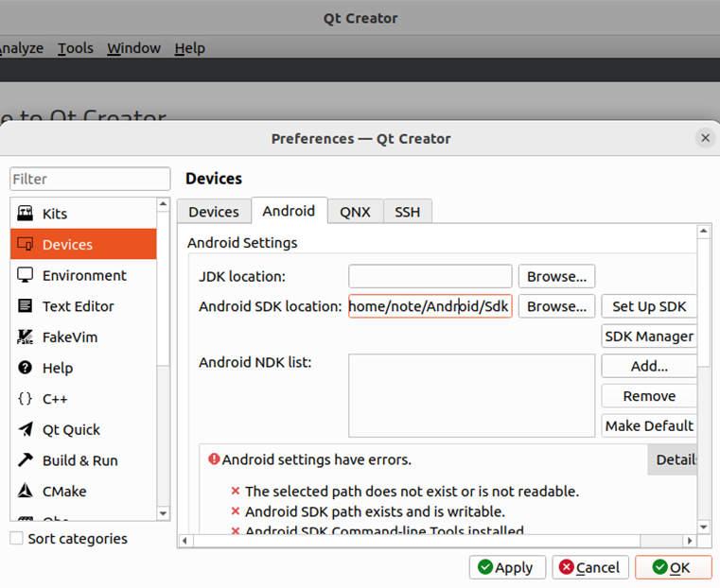Click the Kits category icon
This screenshot has height=588, width=720.
(x=25, y=214)
